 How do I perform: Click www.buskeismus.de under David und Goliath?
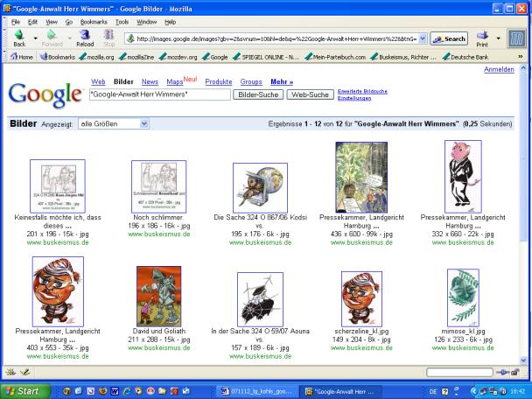[158, 347]
